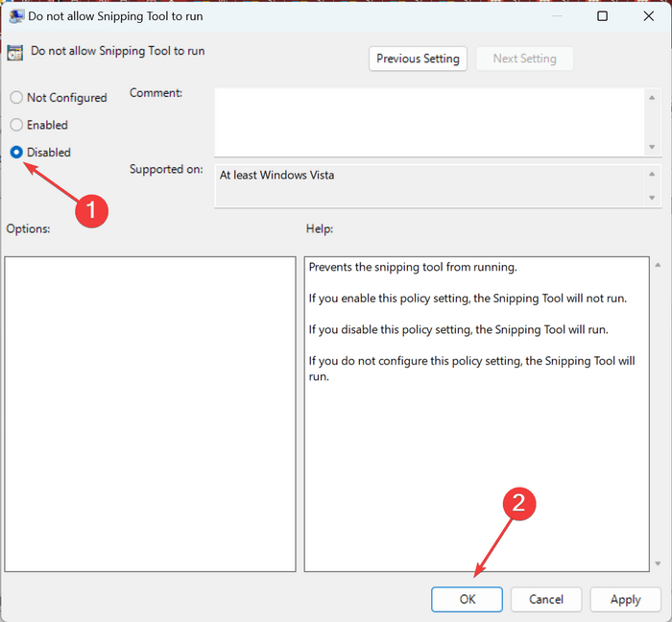Select the Enabled radio option
The width and height of the screenshot is (672, 622).
point(16,125)
